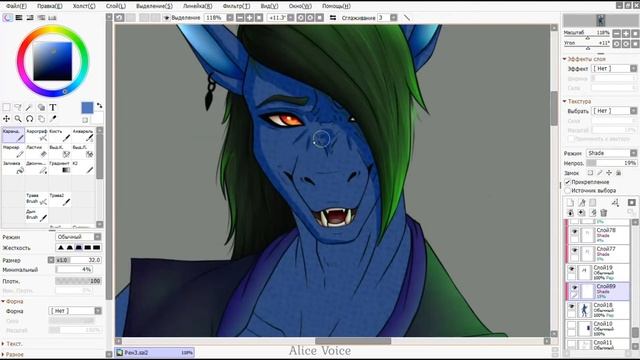Hide layer Слой18
Viewport: 640px width, 360px height.
coord(571,307)
